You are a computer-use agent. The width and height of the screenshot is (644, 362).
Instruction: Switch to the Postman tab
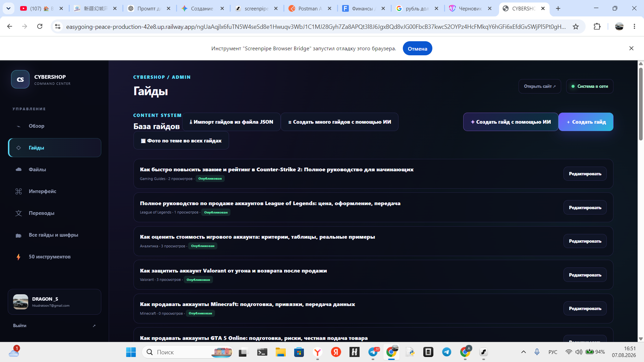click(310, 8)
